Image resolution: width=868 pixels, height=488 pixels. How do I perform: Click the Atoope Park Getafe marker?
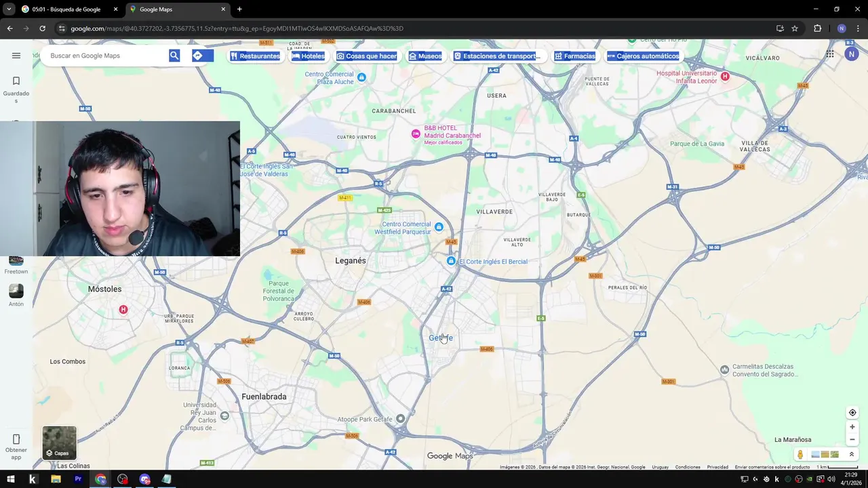[x=400, y=418]
